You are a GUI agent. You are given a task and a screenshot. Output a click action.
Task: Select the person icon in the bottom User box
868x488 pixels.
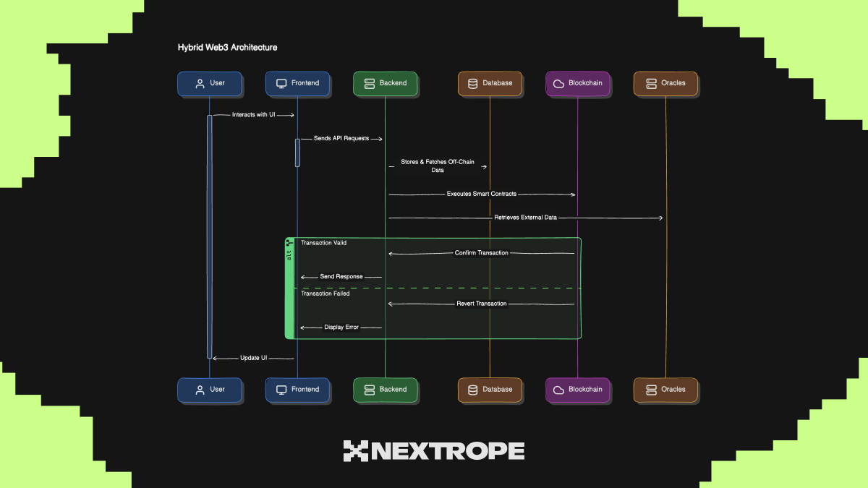point(200,390)
